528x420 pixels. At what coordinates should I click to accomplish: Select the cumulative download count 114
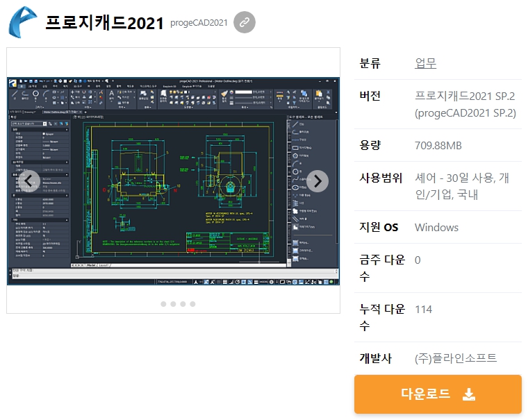(x=423, y=310)
